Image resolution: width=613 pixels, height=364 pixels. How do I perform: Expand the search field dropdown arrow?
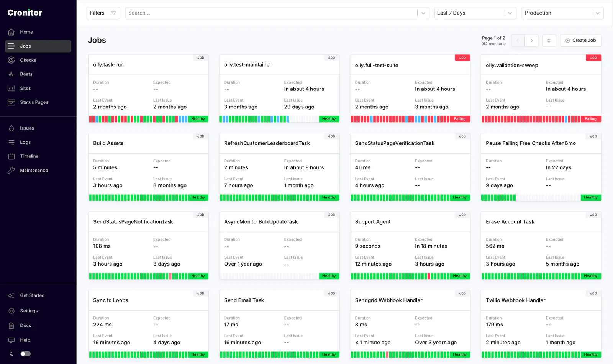point(423,13)
